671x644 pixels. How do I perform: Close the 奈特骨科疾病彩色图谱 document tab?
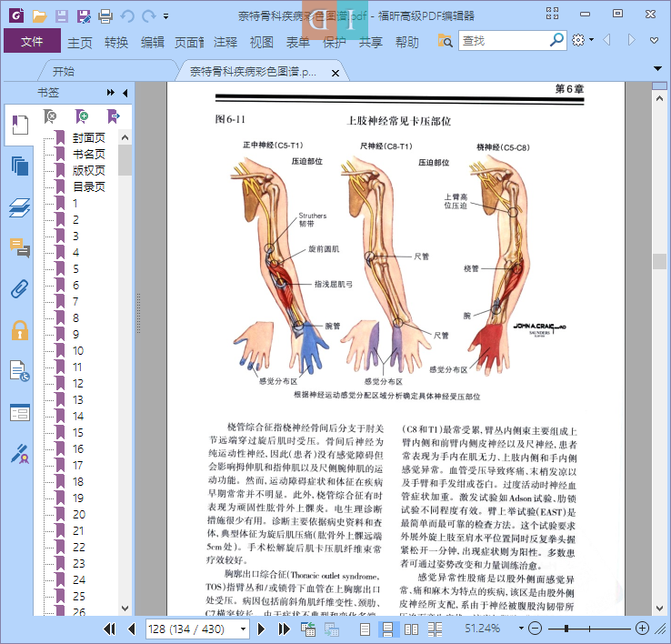click(x=335, y=73)
